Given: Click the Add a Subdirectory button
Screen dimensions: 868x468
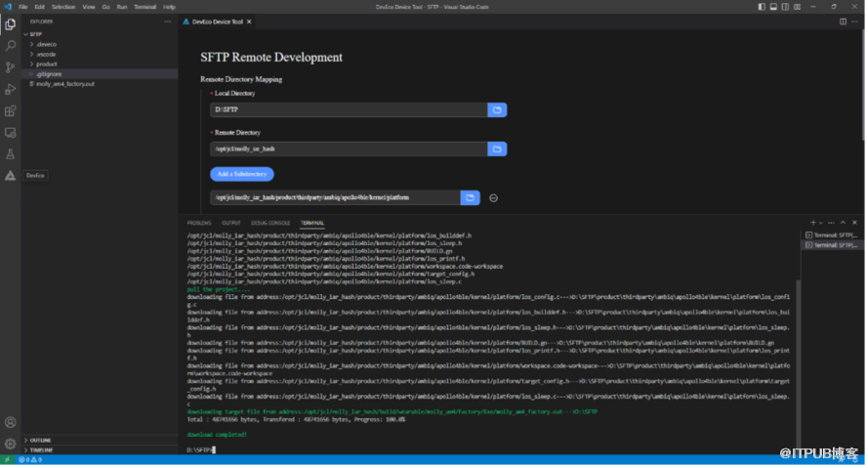Looking at the screenshot, I should click(x=242, y=175).
